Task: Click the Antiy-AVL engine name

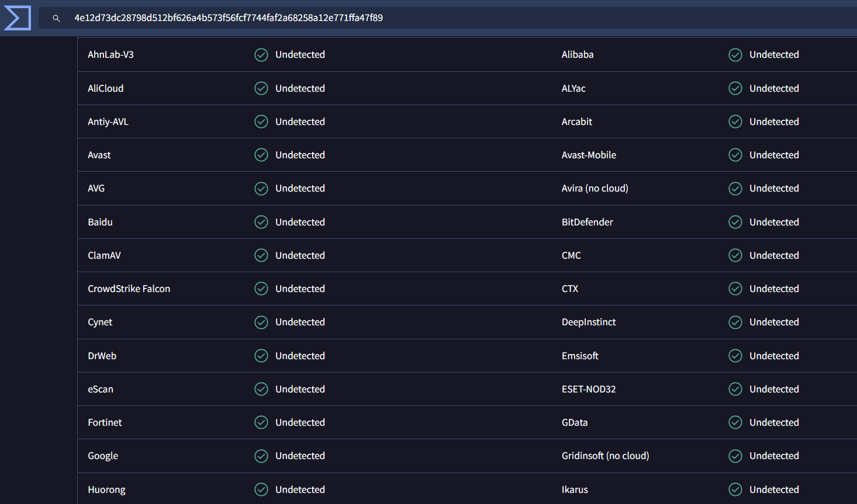Action: (x=108, y=122)
